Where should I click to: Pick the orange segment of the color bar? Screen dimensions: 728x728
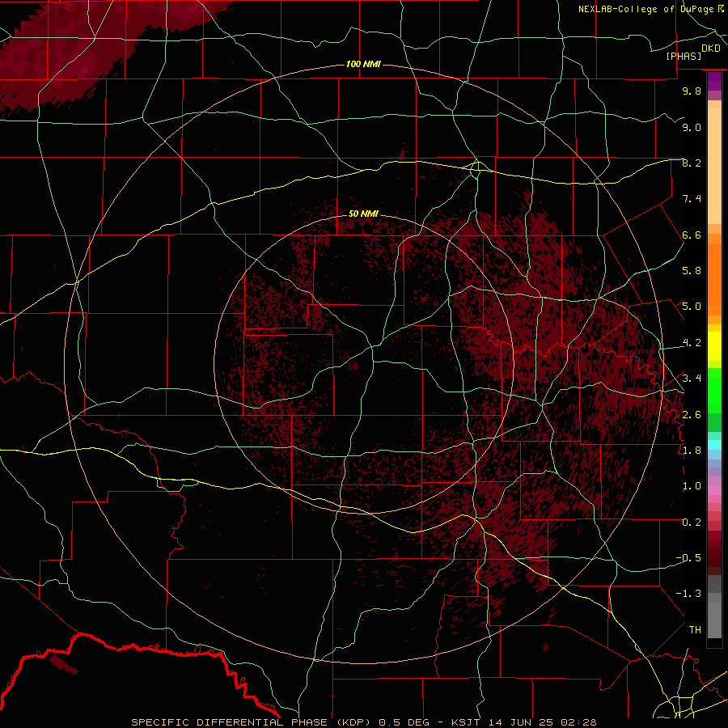pos(714,280)
